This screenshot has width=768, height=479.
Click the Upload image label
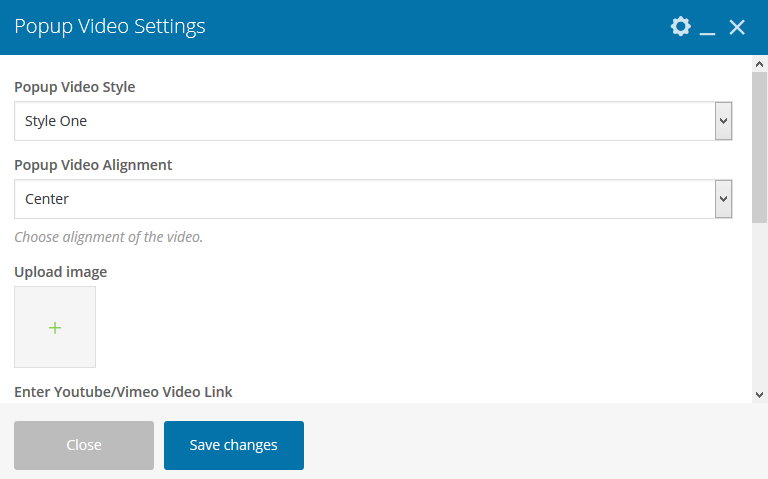(60, 272)
